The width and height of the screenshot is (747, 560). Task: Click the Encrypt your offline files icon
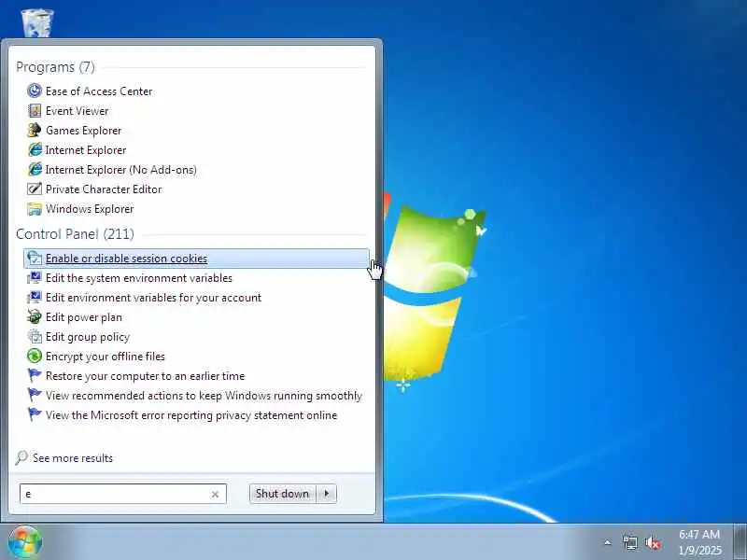35,356
